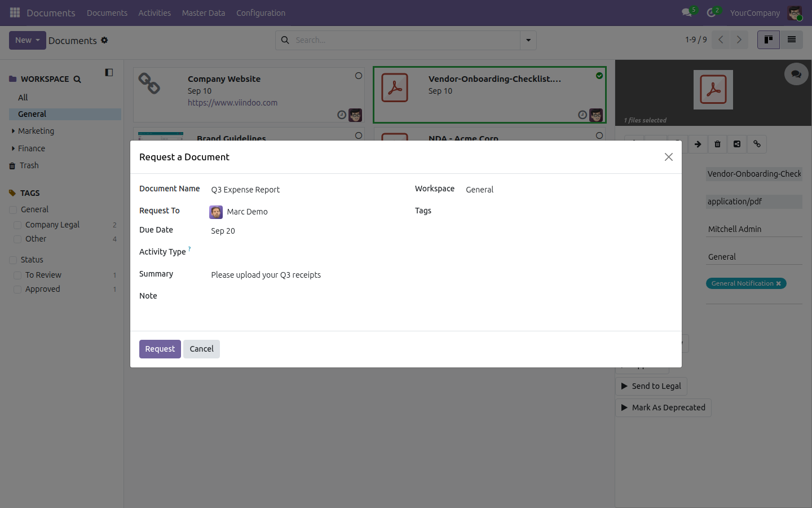Open the Activities menu

click(x=155, y=13)
